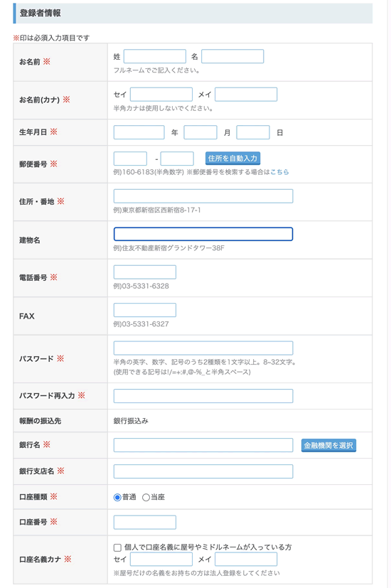
Task: Click the 口座番号 input field
Action: point(145,523)
